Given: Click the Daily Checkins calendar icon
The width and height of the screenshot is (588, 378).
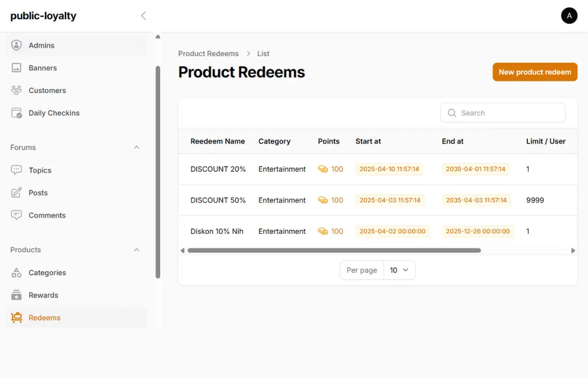Looking at the screenshot, I should click(x=17, y=113).
